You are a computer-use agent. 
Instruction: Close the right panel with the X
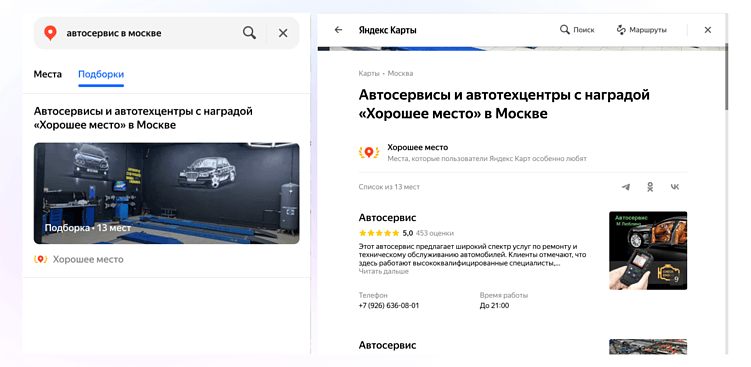click(x=707, y=30)
